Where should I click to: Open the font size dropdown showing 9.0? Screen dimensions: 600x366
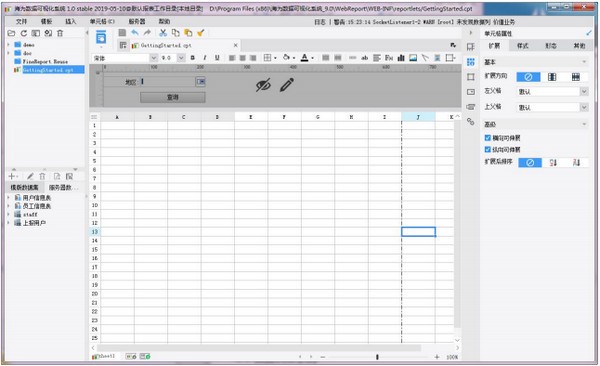point(181,58)
